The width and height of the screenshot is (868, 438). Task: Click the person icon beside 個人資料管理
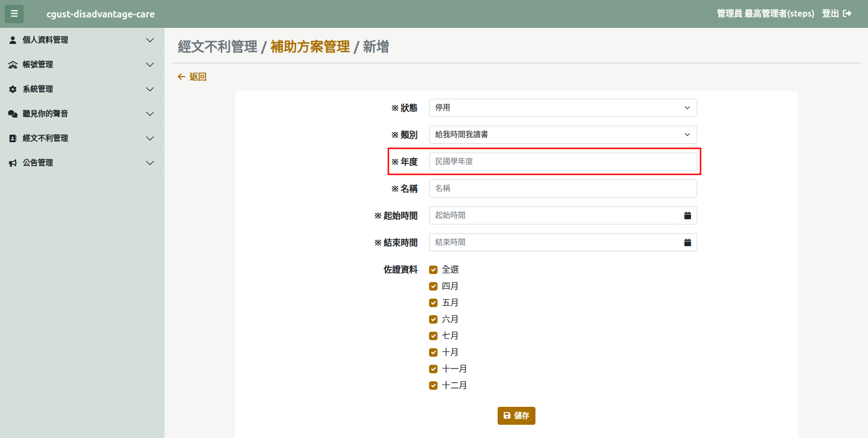[x=13, y=40]
